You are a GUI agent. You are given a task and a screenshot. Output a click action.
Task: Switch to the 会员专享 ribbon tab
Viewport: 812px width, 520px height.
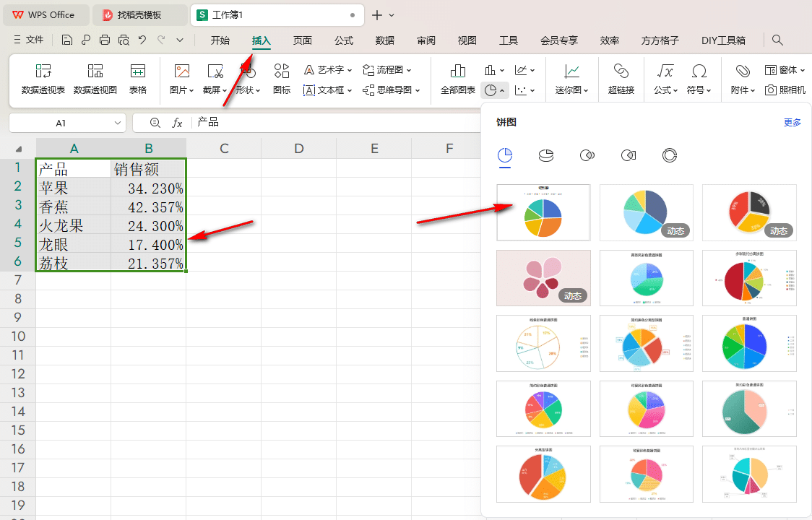[558, 40]
